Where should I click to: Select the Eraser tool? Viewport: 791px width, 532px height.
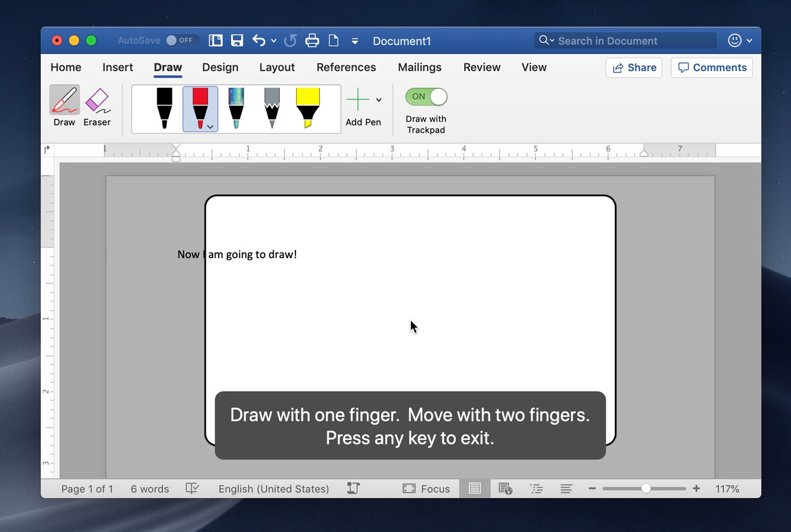[96, 105]
